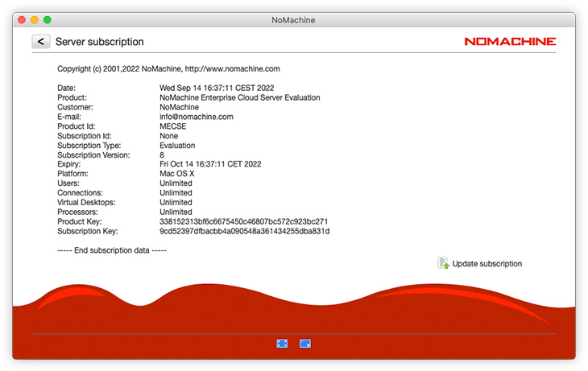
Task: Toggle fullscreen with the four-arrows icon
Action: tap(282, 344)
